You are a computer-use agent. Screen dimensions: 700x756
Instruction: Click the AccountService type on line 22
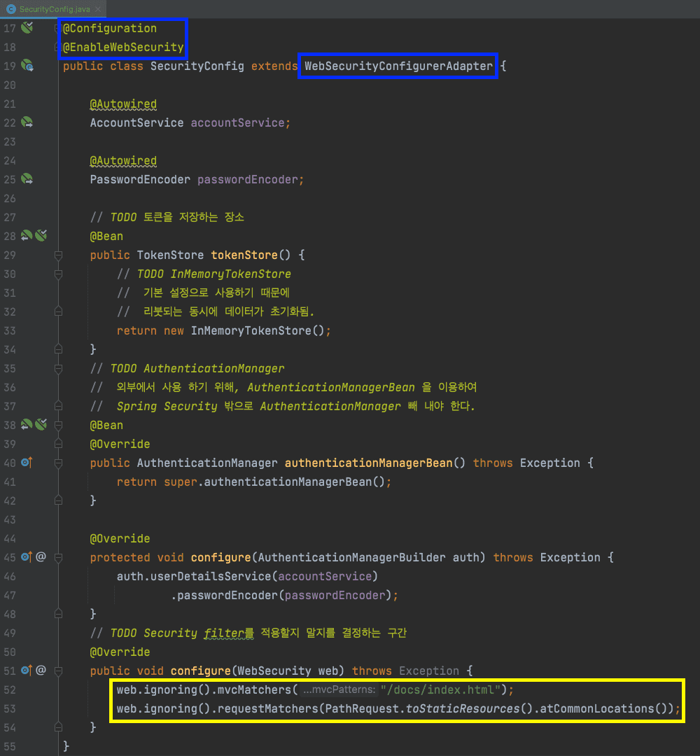point(137,123)
